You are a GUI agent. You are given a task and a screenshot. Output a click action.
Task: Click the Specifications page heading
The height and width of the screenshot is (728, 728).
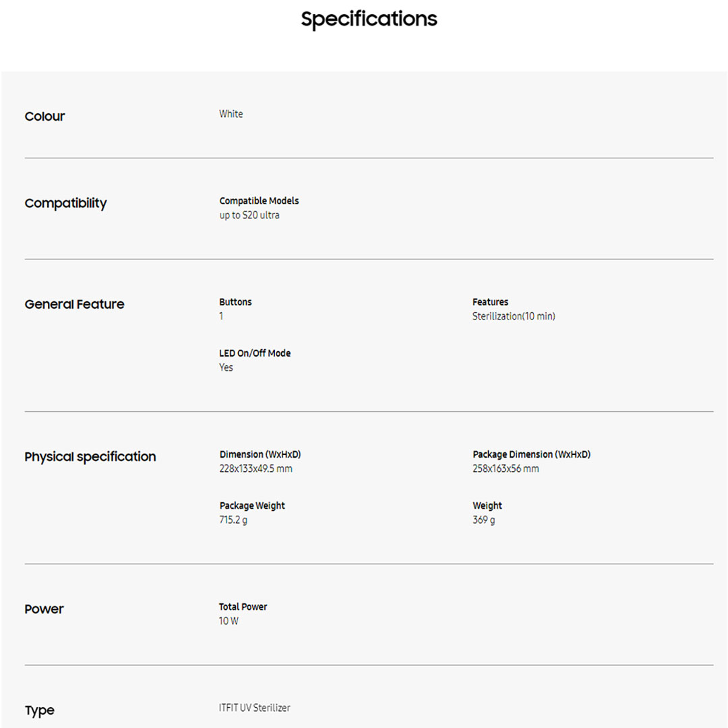pyautogui.click(x=369, y=19)
